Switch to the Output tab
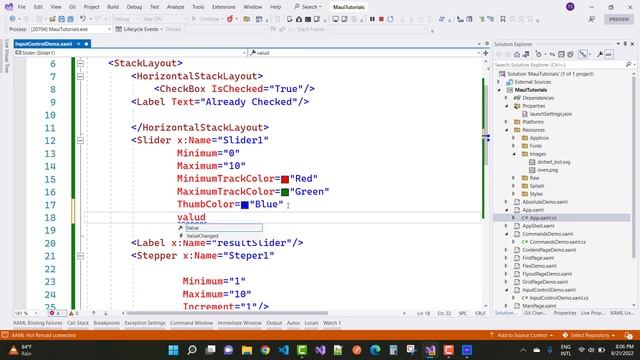Image resolution: width=640 pixels, height=360 pixels. point(274,323)
